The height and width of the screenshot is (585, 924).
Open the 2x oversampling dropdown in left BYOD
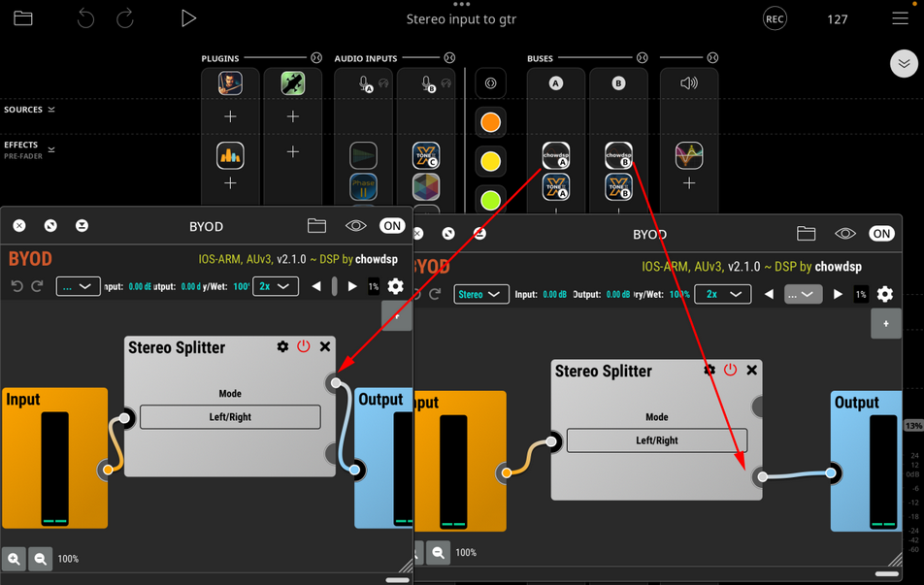point(276,286)
